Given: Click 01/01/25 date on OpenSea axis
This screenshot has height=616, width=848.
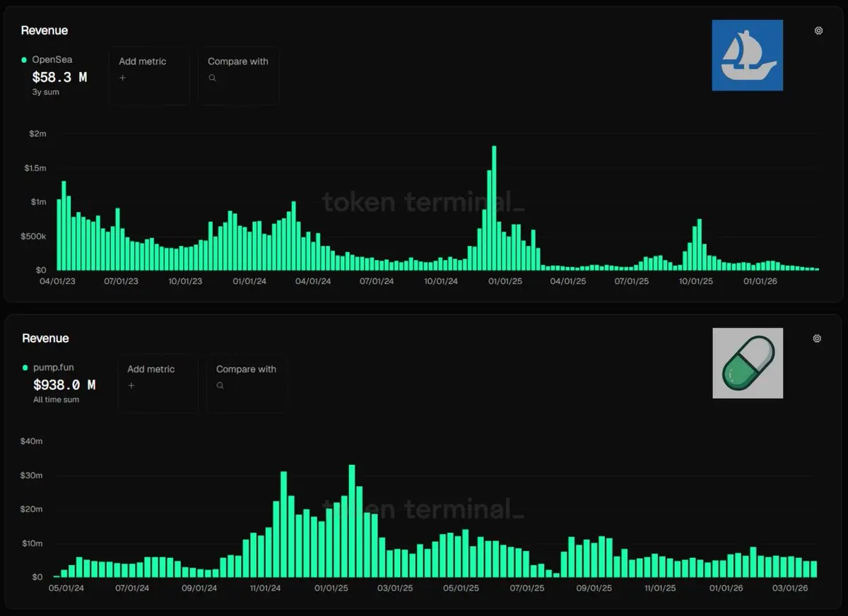Looking at the screenshot, I should coord(505,281).
